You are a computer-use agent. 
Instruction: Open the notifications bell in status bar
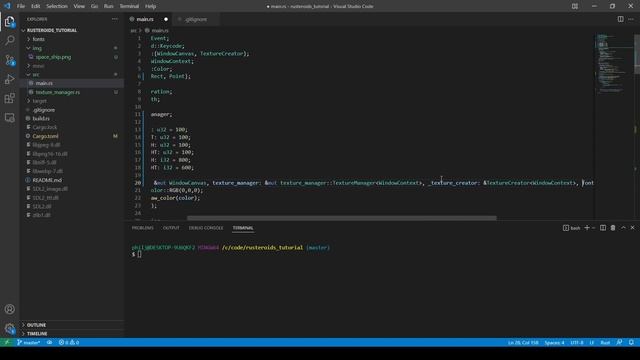tap(631, 342)
